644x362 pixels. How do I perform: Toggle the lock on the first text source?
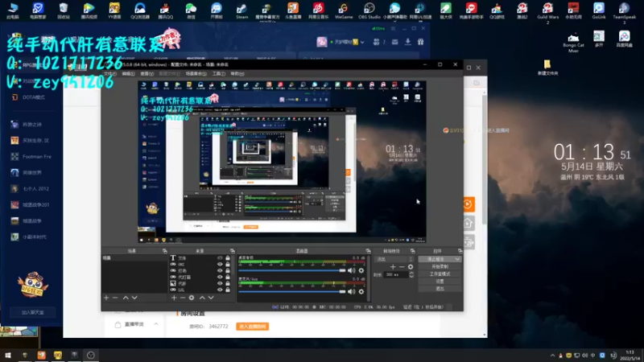[x=228, y=258]
